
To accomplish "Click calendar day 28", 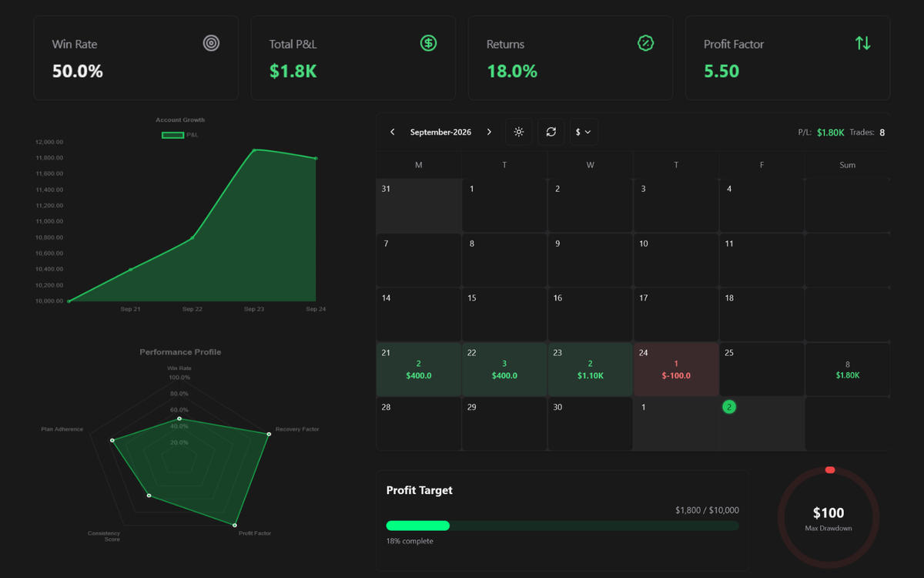I will click(419, 424).
